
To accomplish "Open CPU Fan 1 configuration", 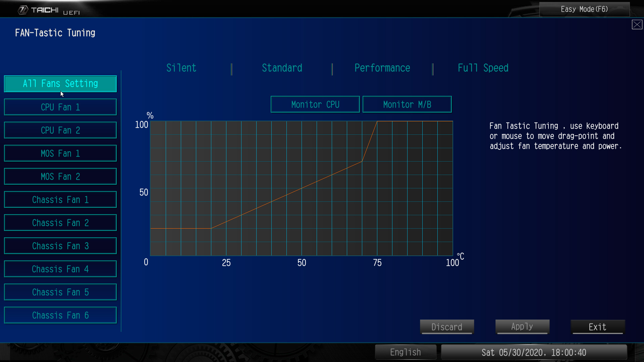I will [x=60, y=107].
